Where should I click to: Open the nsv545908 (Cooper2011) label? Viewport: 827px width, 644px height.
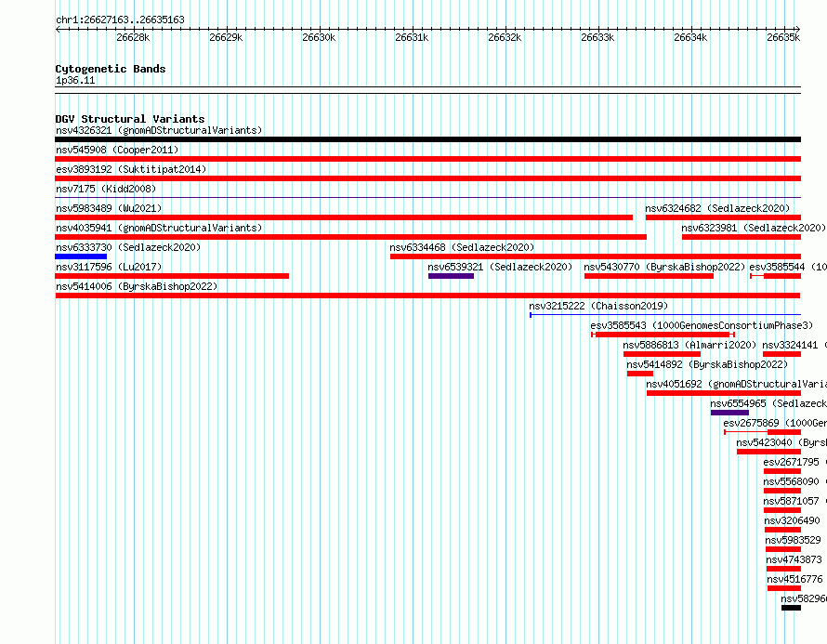pyautogui.click(x=117, y=150)
